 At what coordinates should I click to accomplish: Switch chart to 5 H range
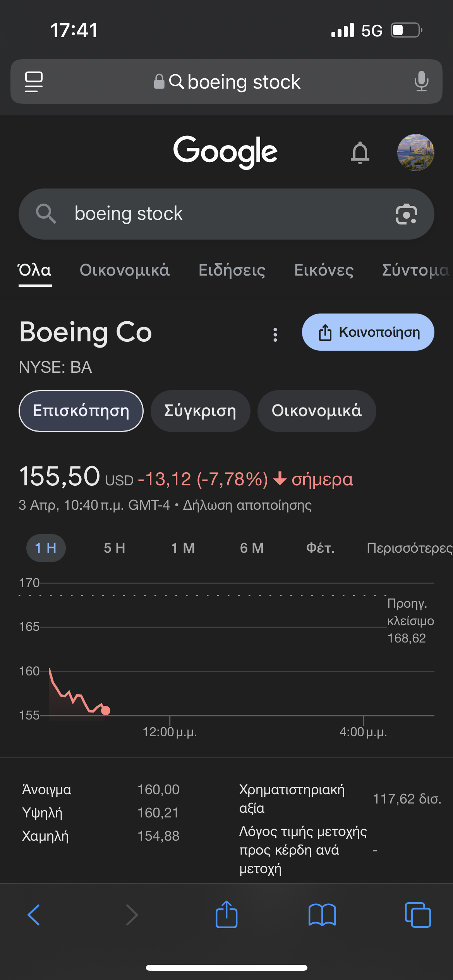(114, 548)
